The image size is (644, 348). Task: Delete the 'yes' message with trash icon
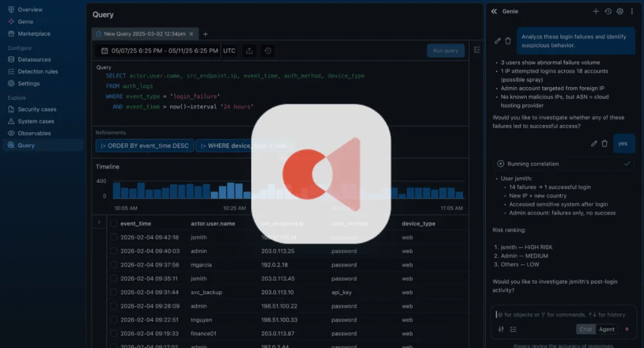pos(605,144)
